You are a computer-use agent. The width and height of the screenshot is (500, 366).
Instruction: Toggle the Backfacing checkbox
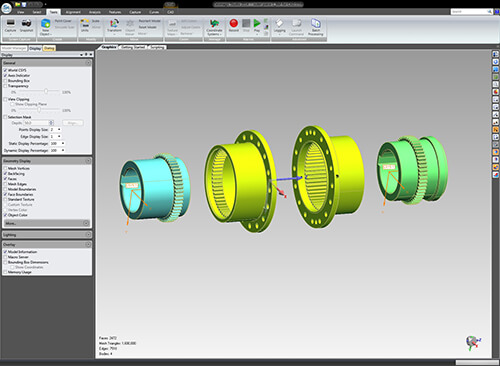(5, 174)
